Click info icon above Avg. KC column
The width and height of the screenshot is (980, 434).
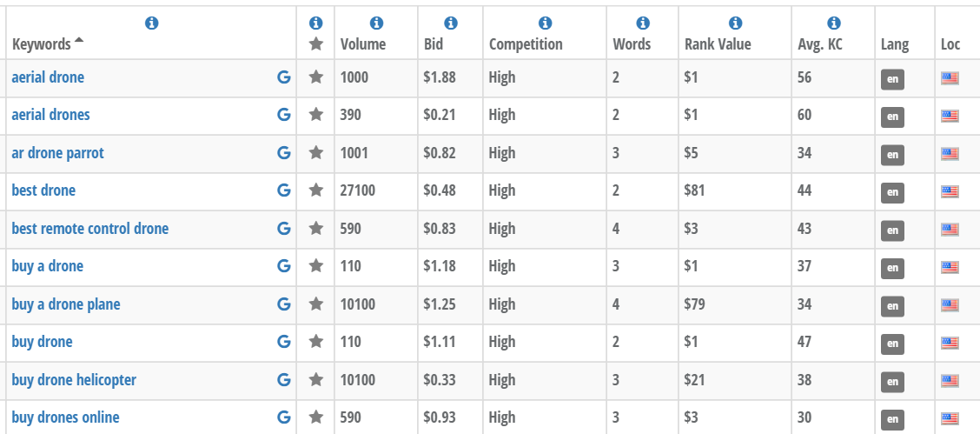click(x=833, y=23)
